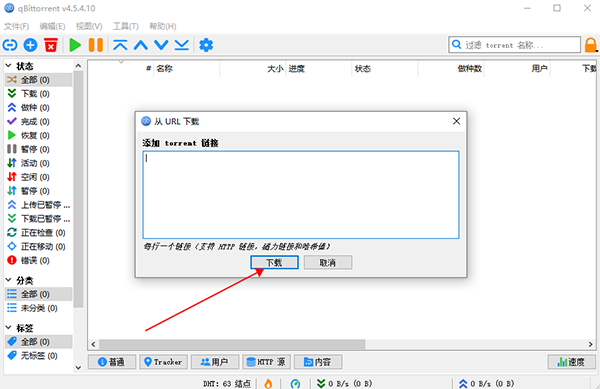
Task: Click the green resume play icon
Action: [75, 45]
